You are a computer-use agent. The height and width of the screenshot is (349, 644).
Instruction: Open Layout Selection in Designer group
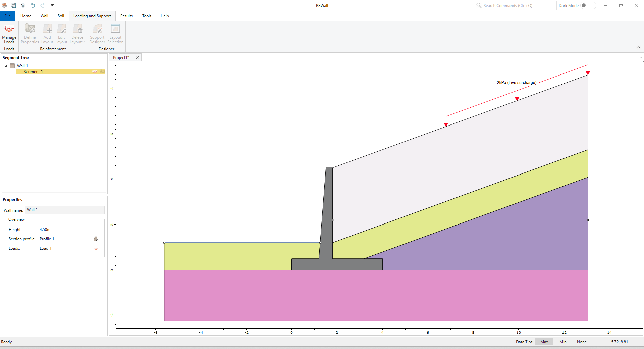(x=115, y=34)
